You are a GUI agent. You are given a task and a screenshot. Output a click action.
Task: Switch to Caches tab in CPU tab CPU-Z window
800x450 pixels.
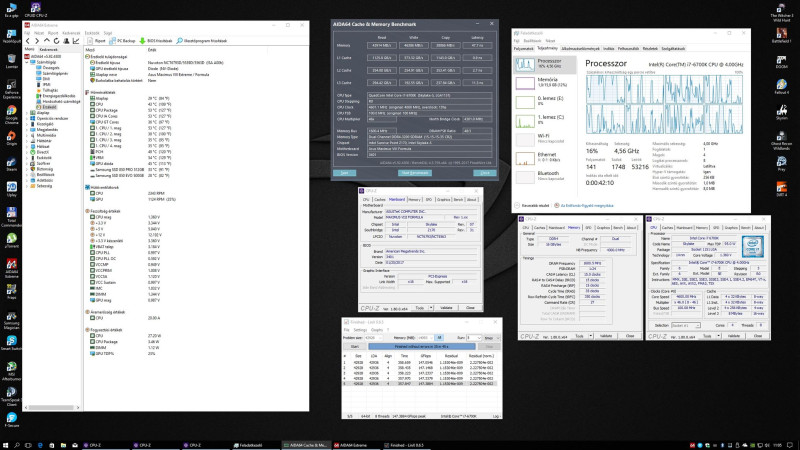pyautogui.click(x=667, y=228)
